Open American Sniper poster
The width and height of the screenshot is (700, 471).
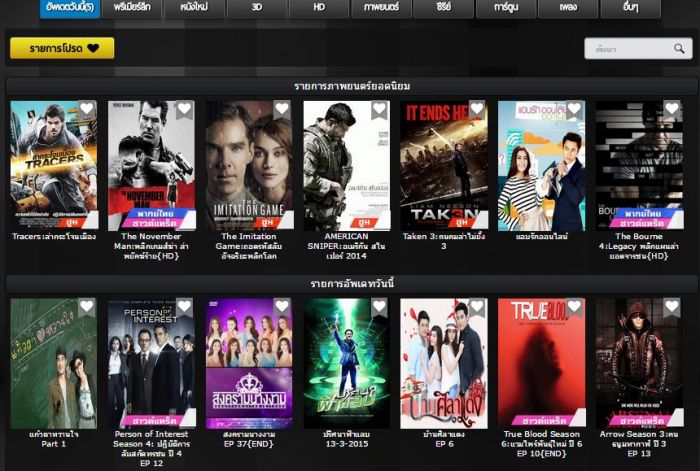coord(346,165)
